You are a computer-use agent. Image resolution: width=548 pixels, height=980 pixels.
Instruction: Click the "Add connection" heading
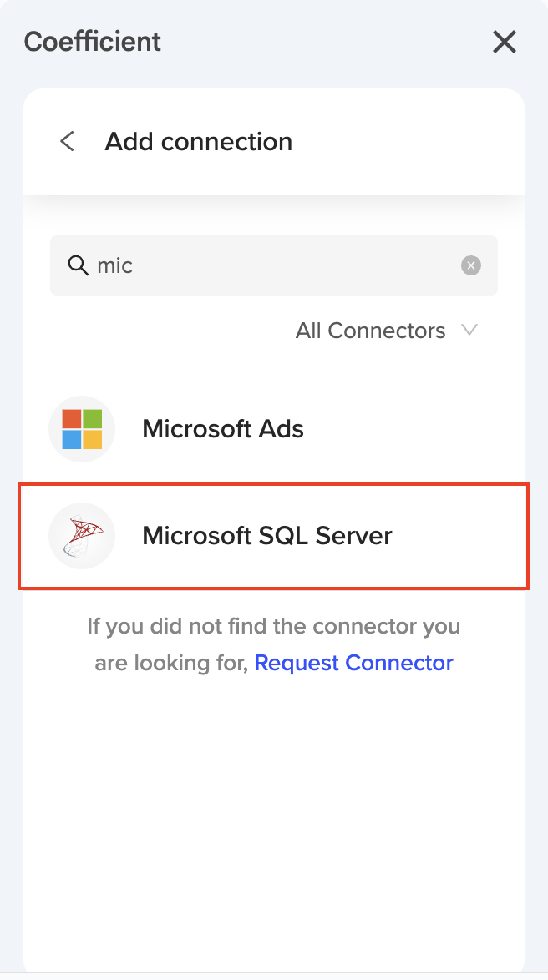[199, 142]
